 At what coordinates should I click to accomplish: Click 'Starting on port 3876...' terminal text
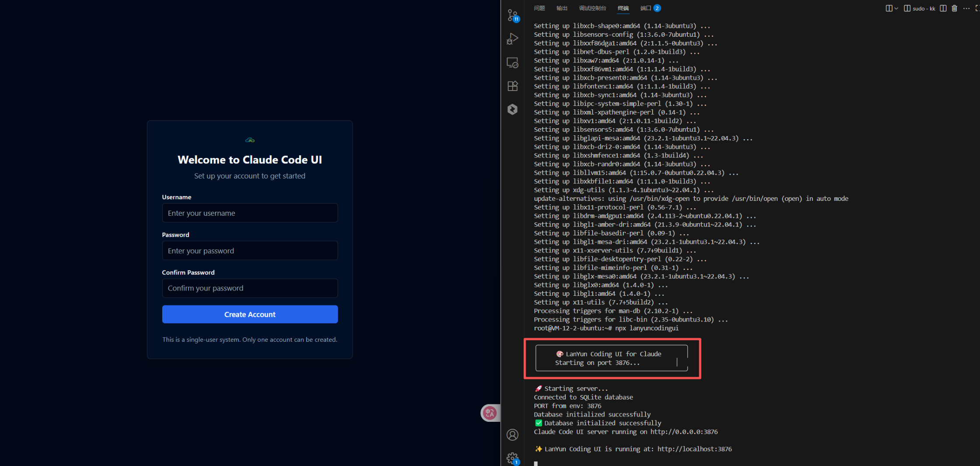click(597, 363)
